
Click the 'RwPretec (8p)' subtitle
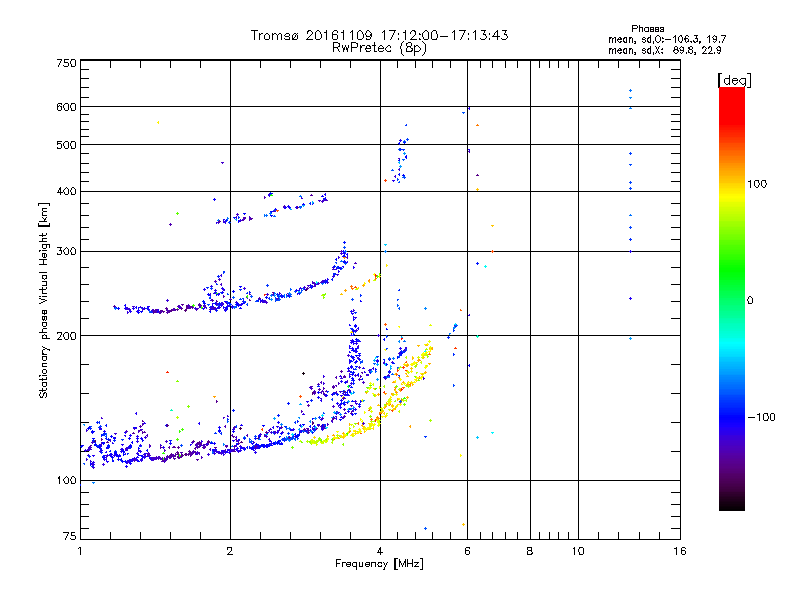pyautogui.click(x=379, y=48)
